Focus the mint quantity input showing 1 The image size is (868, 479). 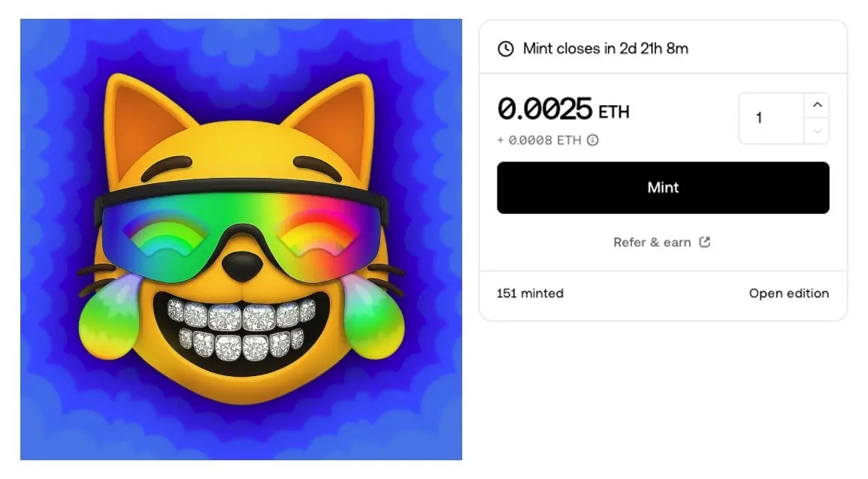point(772,119)
